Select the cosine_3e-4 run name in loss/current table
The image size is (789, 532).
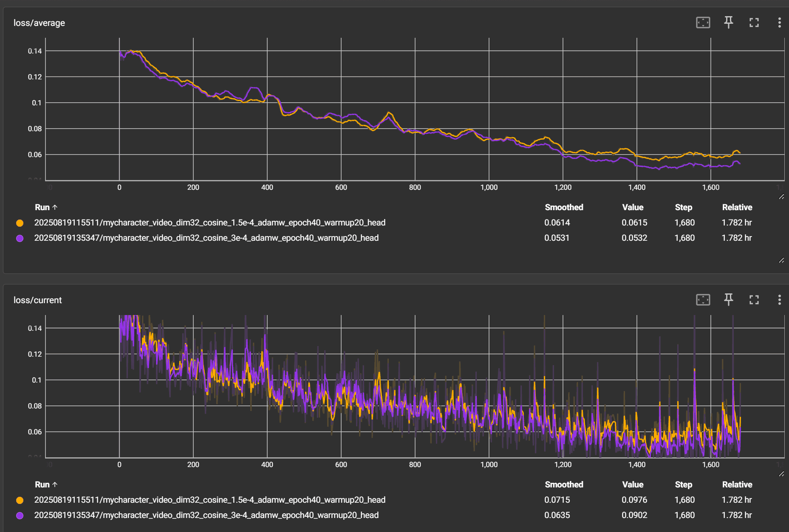pyautogui.click(x=206, y=515)
